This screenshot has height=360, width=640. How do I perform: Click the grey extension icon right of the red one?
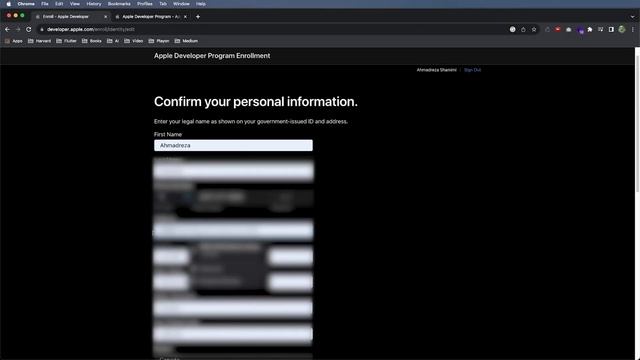click(569, 29)
